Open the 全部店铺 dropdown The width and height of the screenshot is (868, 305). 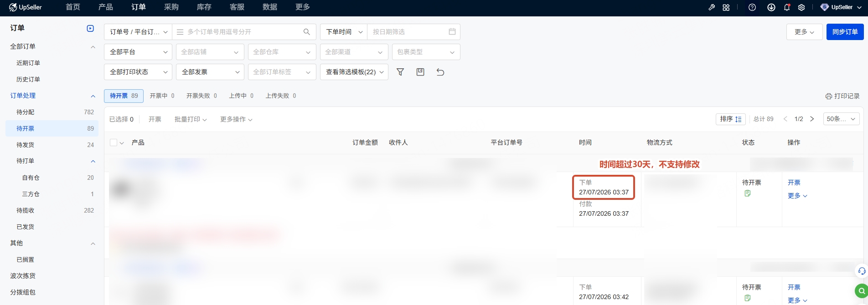click(210, 52)
